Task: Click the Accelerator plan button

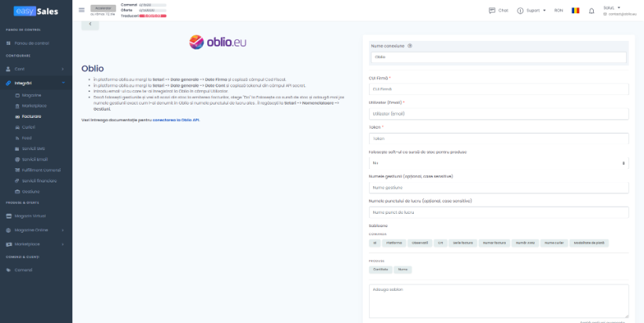Action: click(103, 8)
